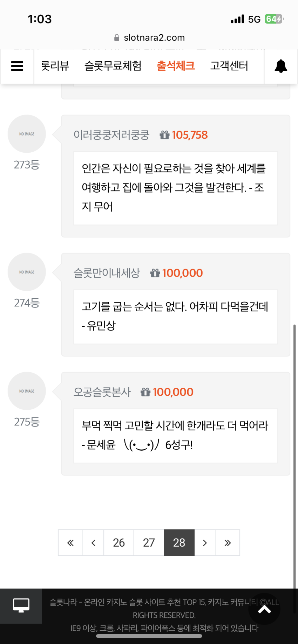Tap the notification bell icon

281,66
